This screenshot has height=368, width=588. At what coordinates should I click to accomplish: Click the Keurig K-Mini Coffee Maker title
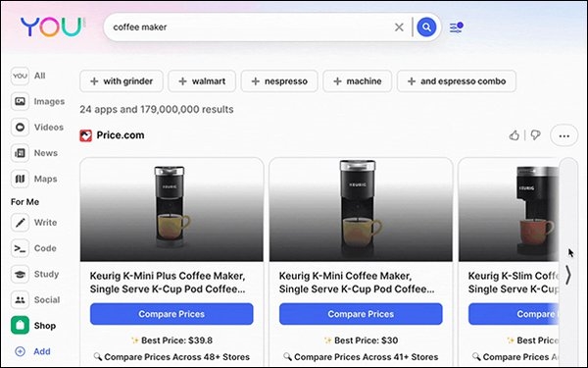pos(357,283)
